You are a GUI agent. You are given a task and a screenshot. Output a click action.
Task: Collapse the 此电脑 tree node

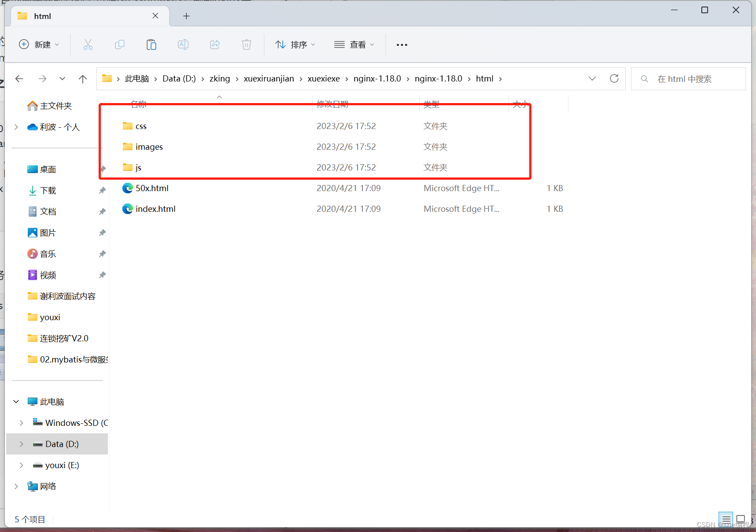(16, 402)
